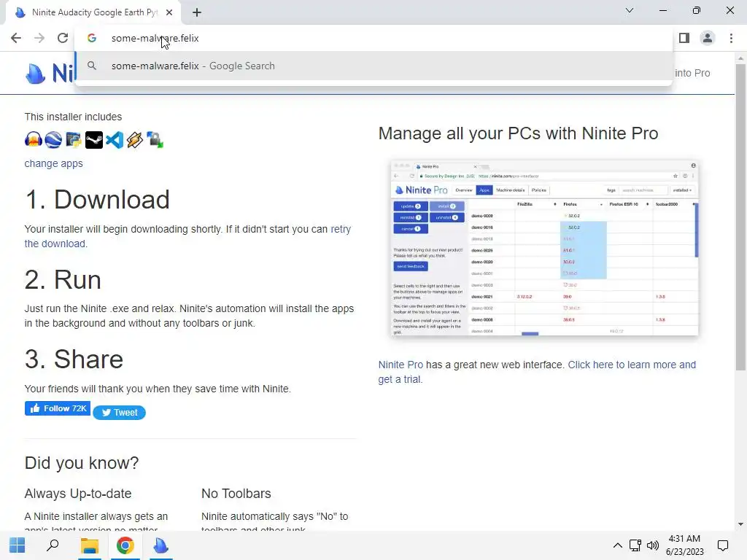Open the notifications center icon
747x560 pixels.
pyautogui.click(x=723, y=545)
